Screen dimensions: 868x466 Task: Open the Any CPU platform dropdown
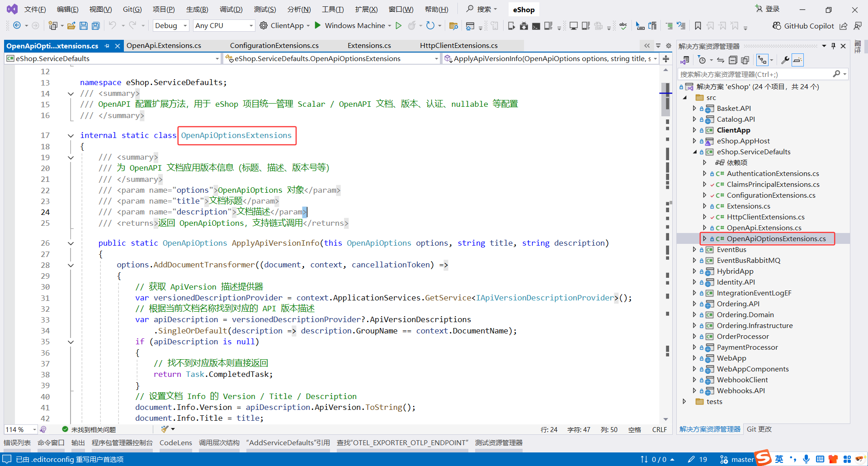[x=223, y=25]
